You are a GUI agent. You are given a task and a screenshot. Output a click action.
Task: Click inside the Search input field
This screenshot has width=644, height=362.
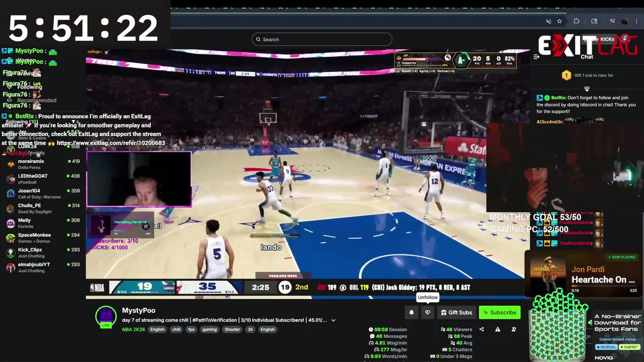[x=322, y=39]
